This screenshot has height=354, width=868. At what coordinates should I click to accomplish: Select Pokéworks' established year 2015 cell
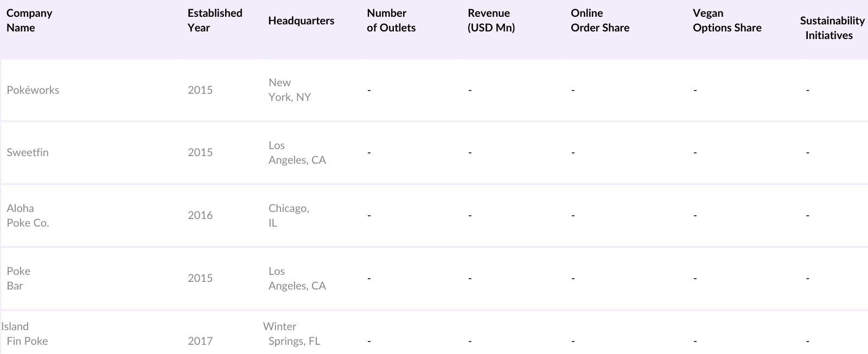(x=200, y=90)
